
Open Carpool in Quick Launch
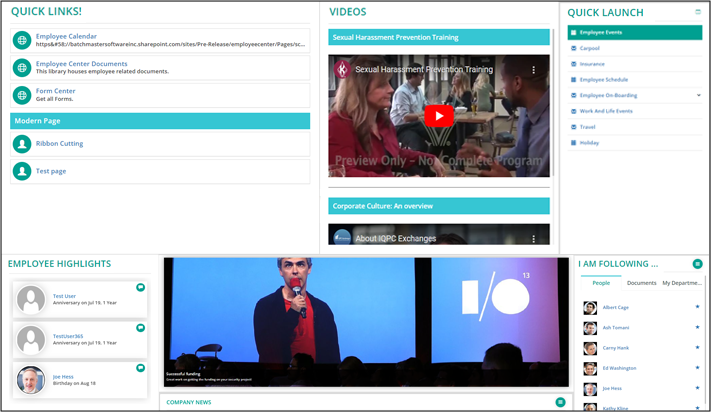[590, 48]
